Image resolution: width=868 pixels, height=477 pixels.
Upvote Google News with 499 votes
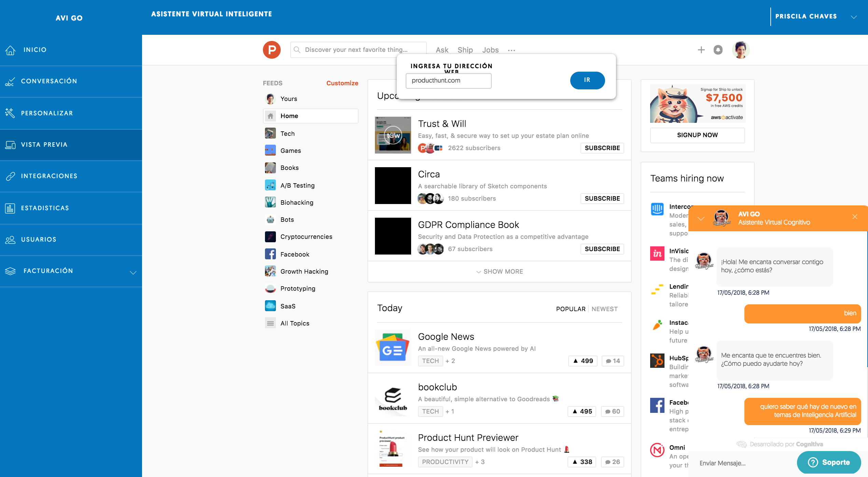[x=583, y=361]
